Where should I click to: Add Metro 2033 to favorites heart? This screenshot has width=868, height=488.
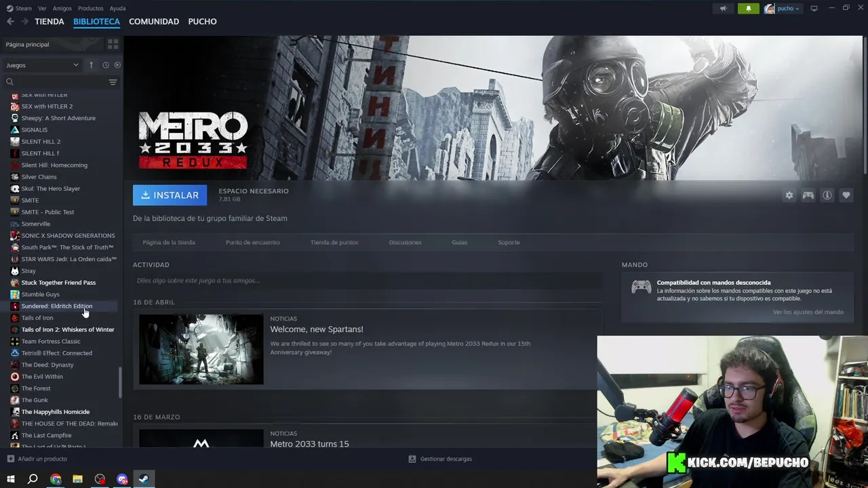(846, 195)
